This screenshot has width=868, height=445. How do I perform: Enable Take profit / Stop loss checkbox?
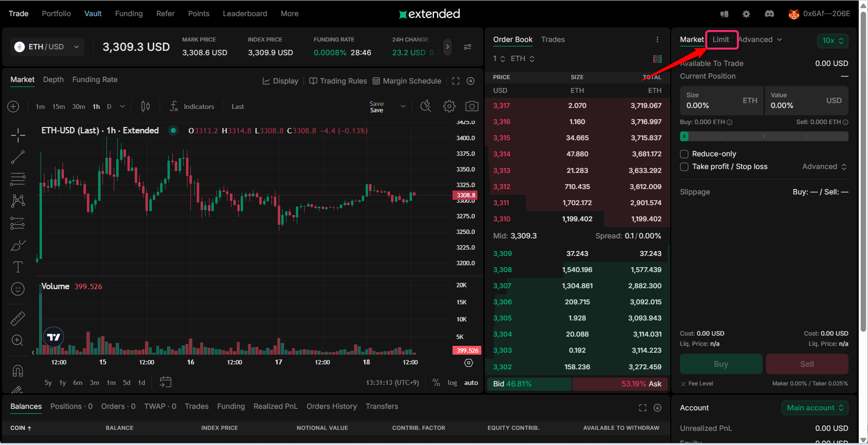point(684,167)
